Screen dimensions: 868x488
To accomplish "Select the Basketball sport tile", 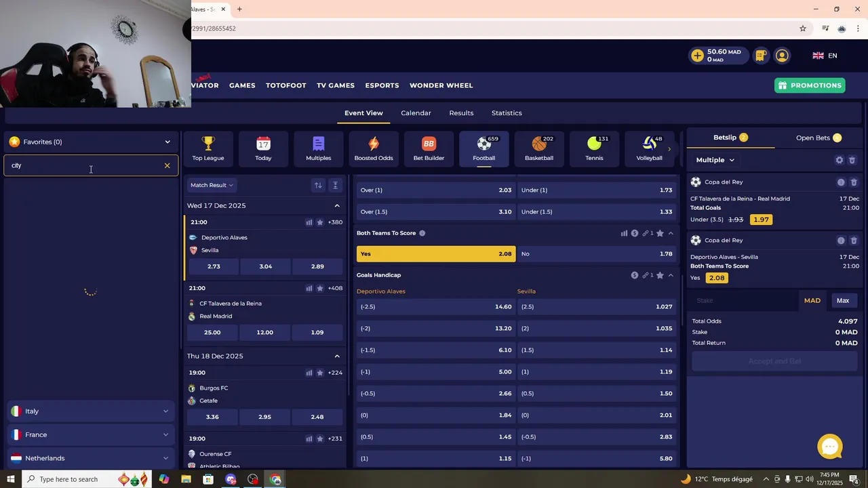I will click(x=539, y=148).
